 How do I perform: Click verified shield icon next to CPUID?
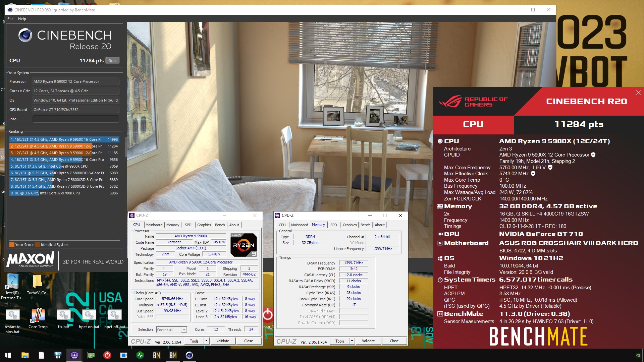[593, 155]
